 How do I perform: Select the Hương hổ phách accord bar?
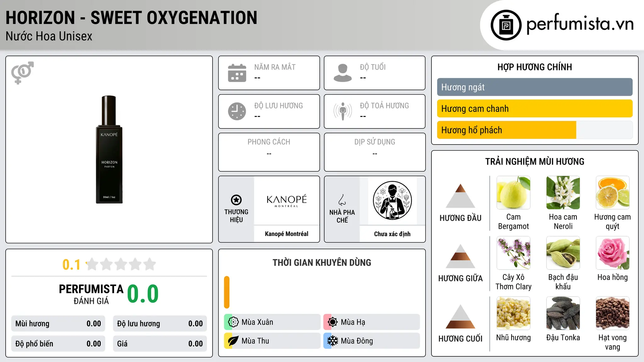coord(535,130)
